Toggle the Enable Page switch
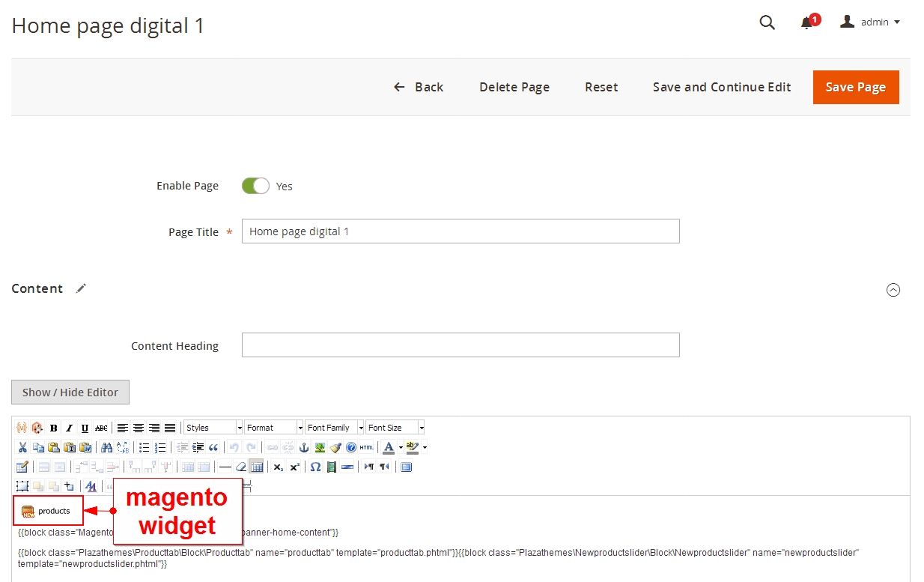Image resolution: width=924 pixels, height=582 pixels. 255,186
